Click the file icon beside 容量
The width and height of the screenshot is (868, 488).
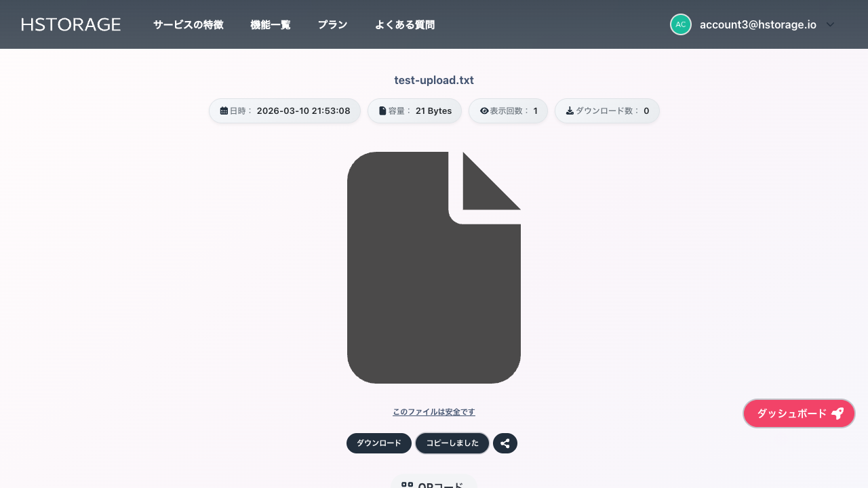[x=382, y=110]
